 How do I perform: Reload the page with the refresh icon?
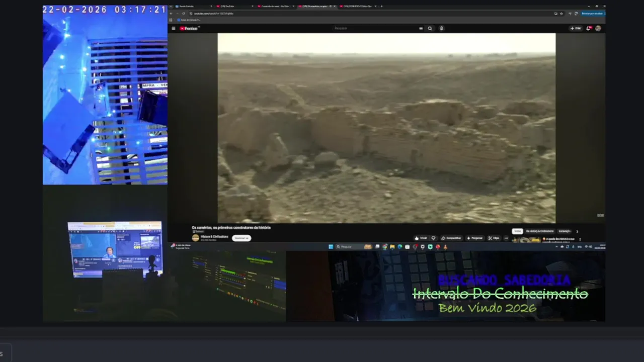click(184, 14)
